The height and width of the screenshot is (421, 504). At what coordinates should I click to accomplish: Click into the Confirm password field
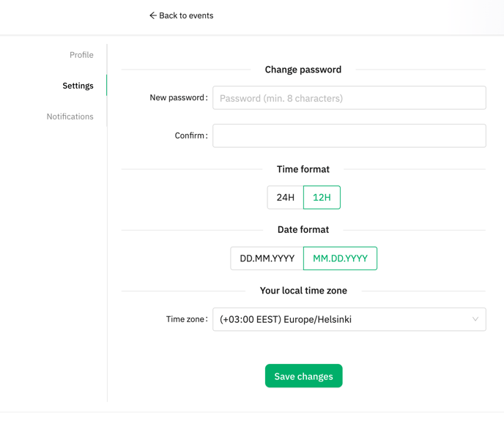click(x=349, y=135)
